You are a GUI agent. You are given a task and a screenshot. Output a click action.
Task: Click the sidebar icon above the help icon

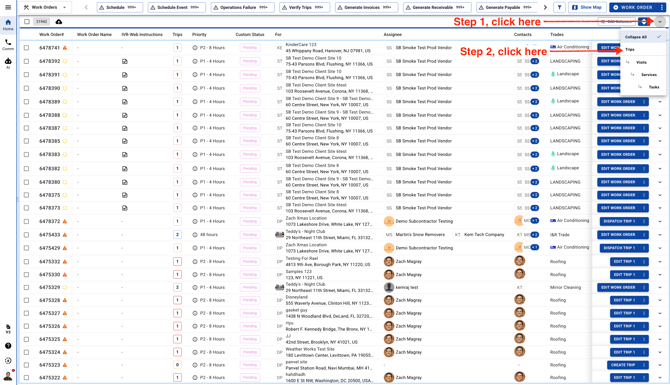[8, 328]
